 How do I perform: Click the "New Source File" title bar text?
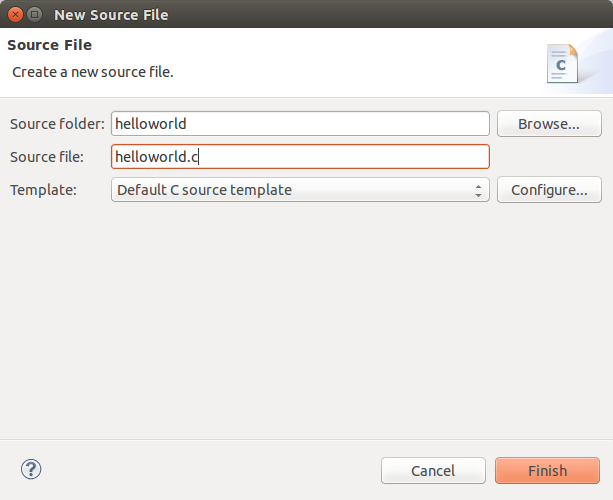coord(111,15)
